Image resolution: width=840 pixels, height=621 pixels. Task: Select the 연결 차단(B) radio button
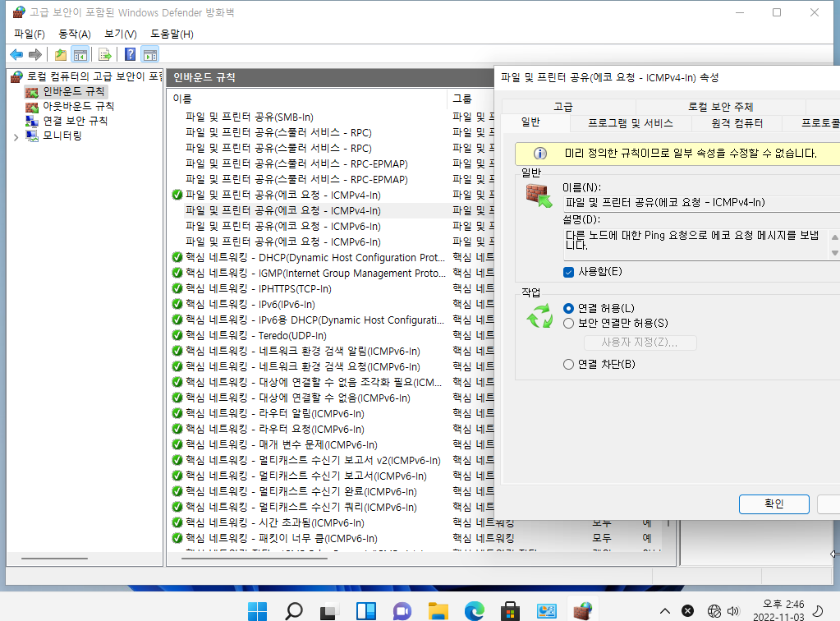[569, 365]
